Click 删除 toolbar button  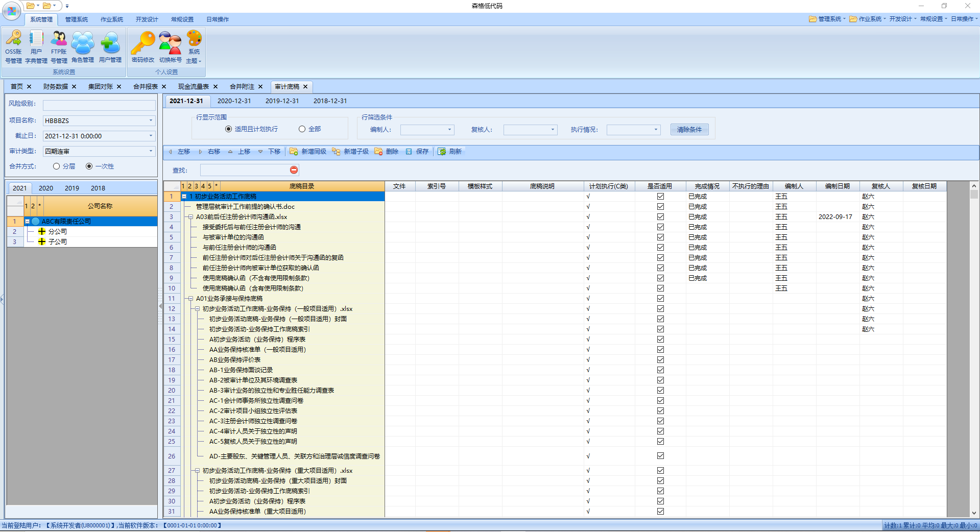[387, 152]
